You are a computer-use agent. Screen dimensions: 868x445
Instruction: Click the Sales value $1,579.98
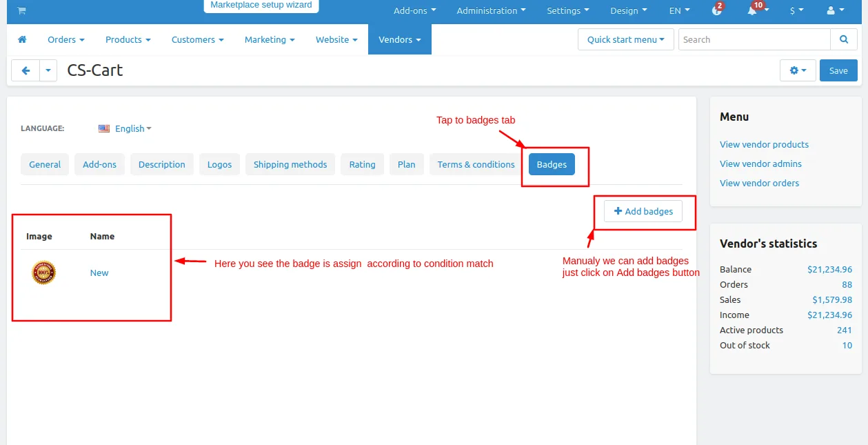832,299
